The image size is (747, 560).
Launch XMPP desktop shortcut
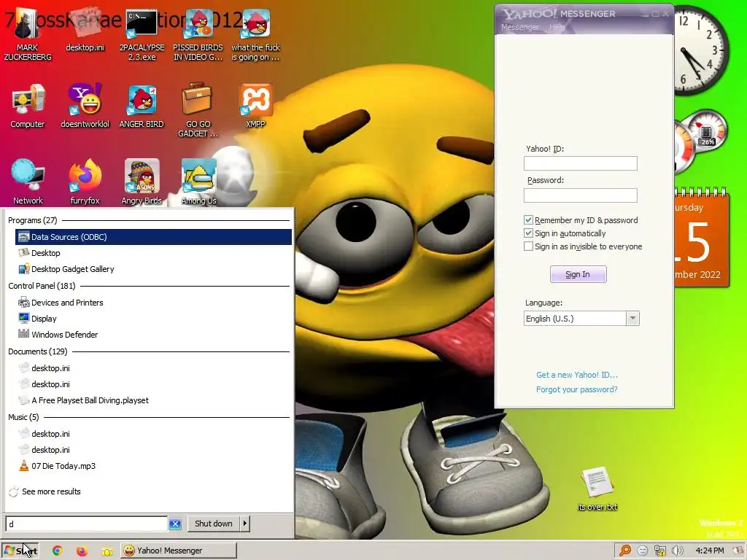click(x=255, y=106)
